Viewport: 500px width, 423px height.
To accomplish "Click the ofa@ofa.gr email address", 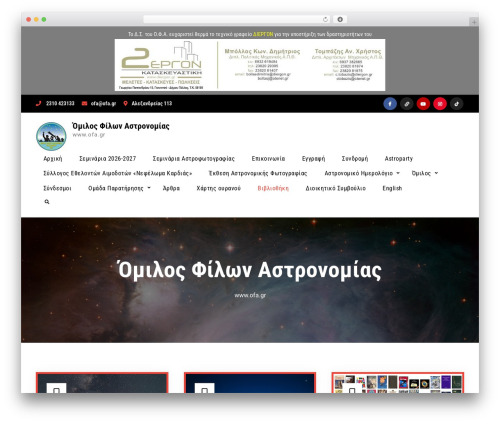I will click(x=103, y=103).
